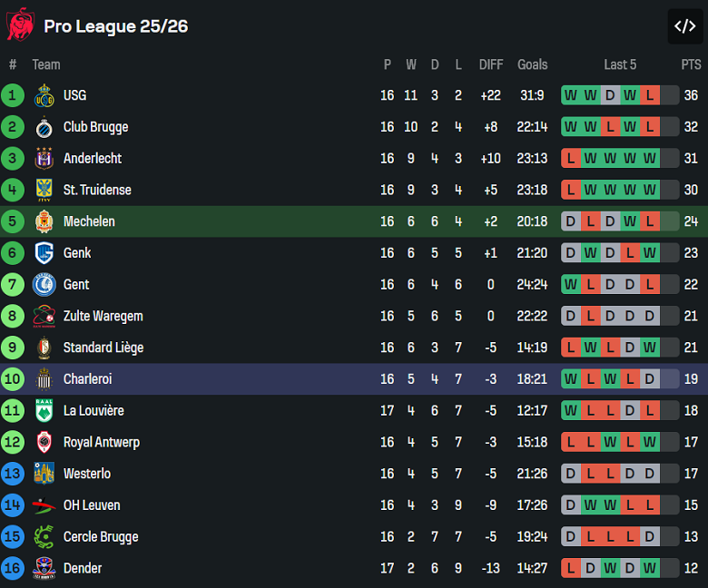708x588 pixels.
Task: Sort table by PTS column header
Action: 691,64
